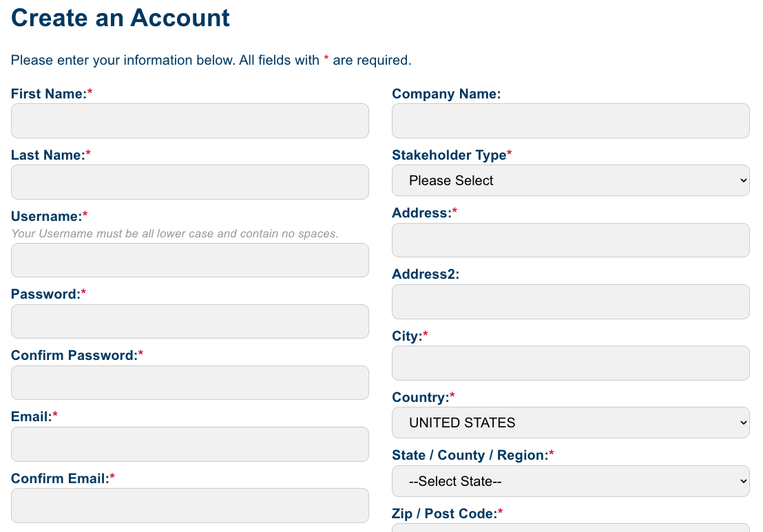Click the Create an Account heading
The image size is (763, 532).
coord(121,18)
